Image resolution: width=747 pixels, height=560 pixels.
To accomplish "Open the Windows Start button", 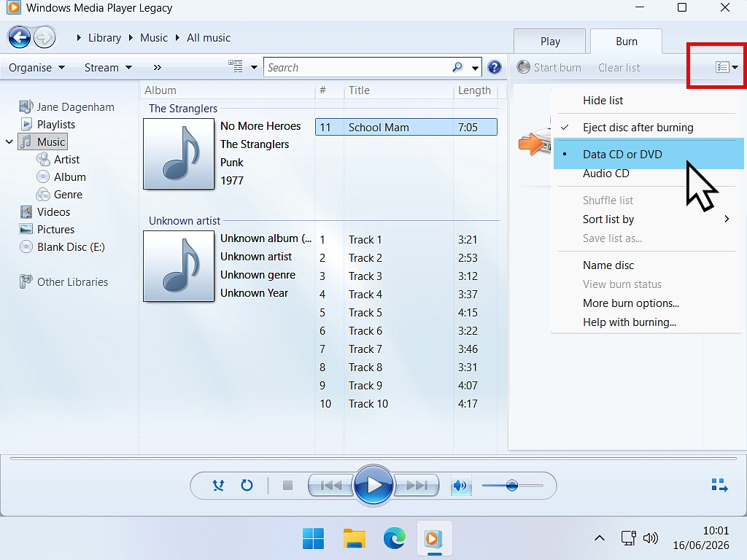I will click(313, 539).
